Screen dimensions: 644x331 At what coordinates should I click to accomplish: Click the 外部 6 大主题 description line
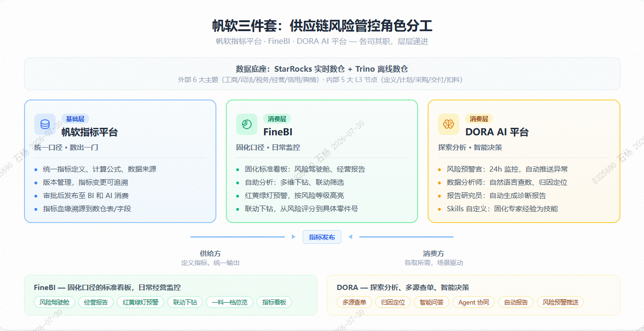[322, 80]
